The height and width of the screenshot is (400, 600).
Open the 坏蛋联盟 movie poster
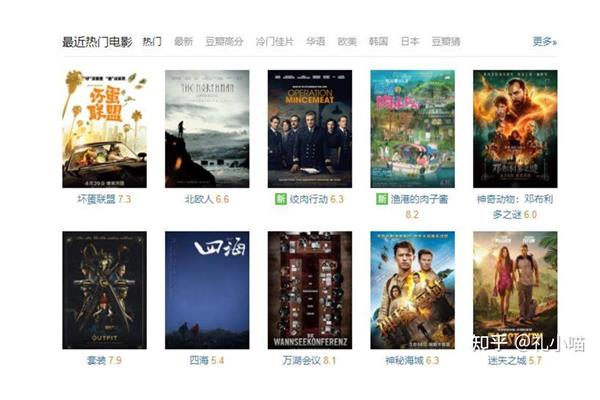[x=104, y=129]
